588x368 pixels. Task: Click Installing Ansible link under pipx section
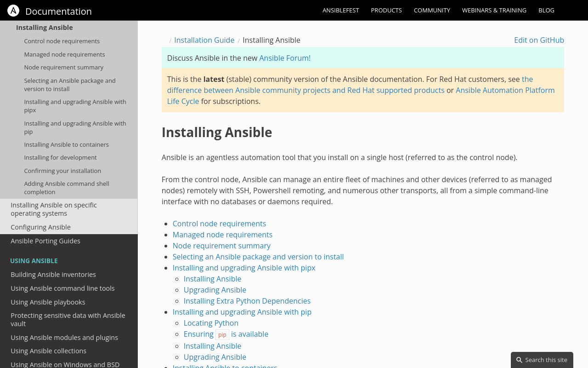tap(212, 279)
